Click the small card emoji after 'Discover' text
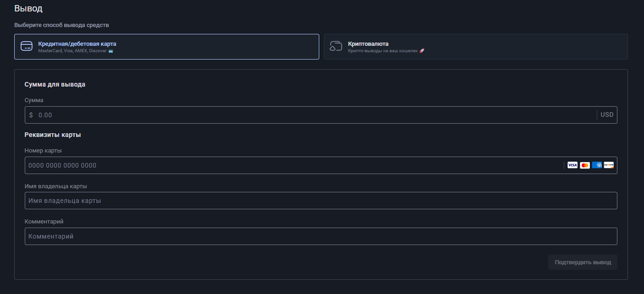Screen dimensions: 644x294 click(x=111, y=51)
